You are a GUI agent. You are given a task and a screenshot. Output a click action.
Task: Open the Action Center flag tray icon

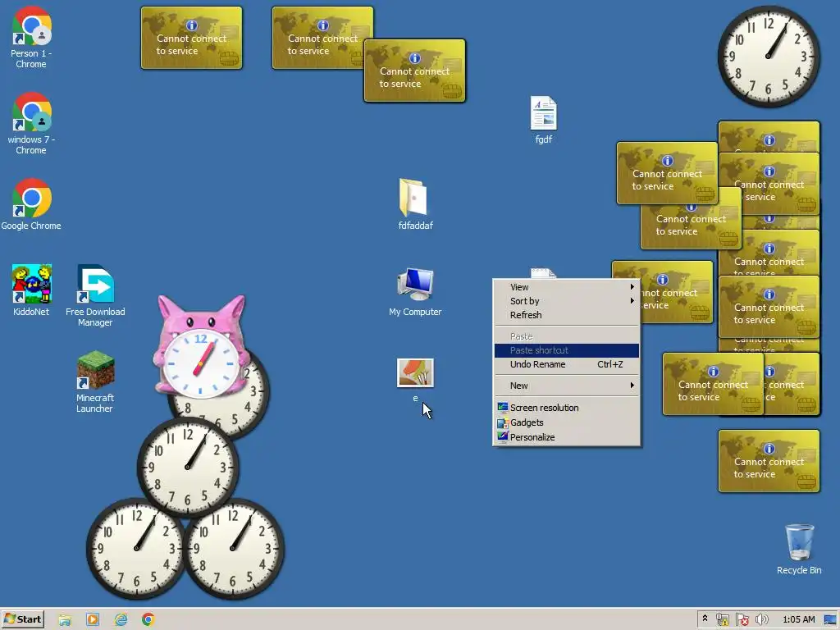tap(742, 619)
